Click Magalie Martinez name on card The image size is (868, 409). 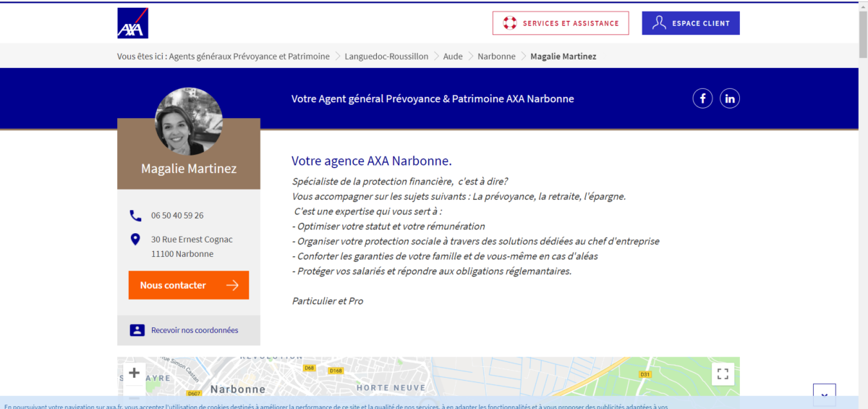(189, 169)
